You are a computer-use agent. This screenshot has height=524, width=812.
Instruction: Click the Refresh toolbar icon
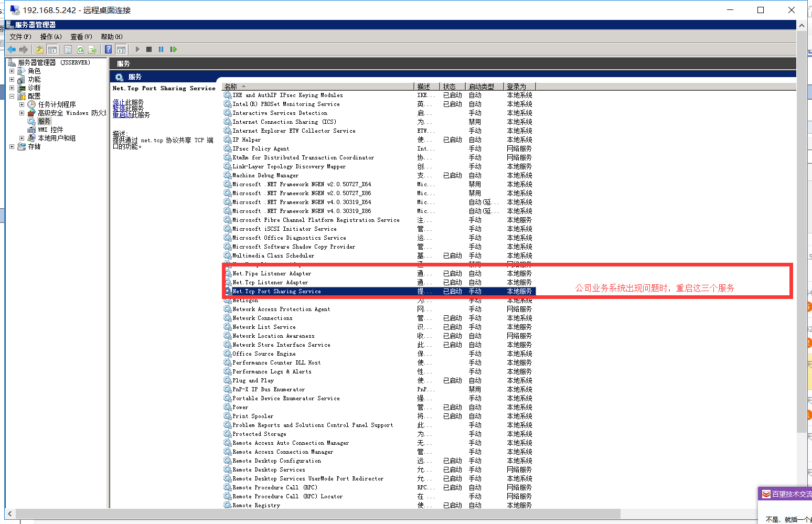80,49
